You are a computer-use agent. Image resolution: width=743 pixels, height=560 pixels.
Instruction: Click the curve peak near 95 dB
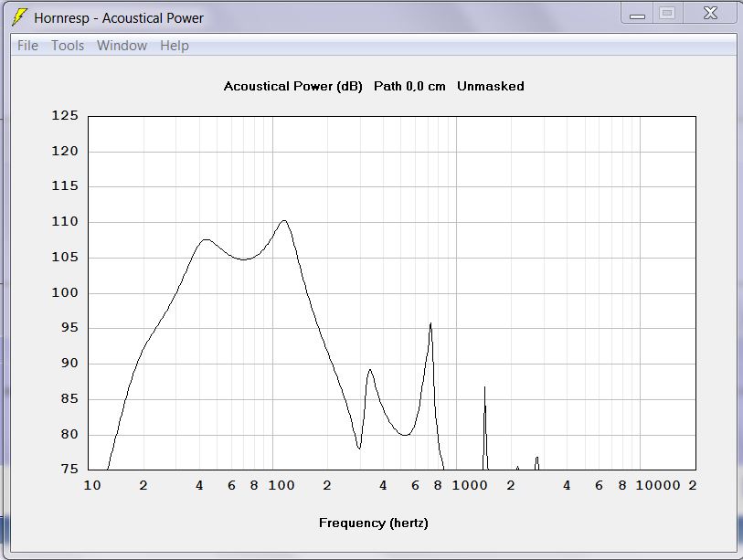tap(430, 324)
